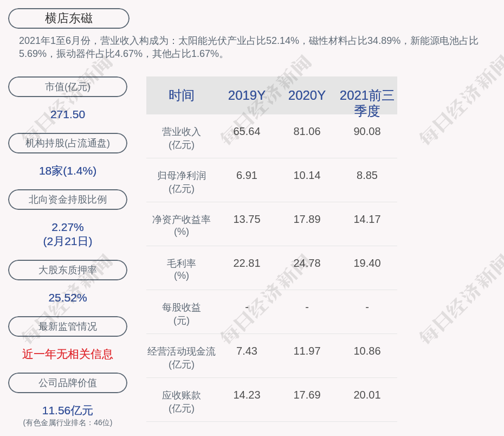Click revenue value 81.06

pyautogui.click(x=307, y=132)
